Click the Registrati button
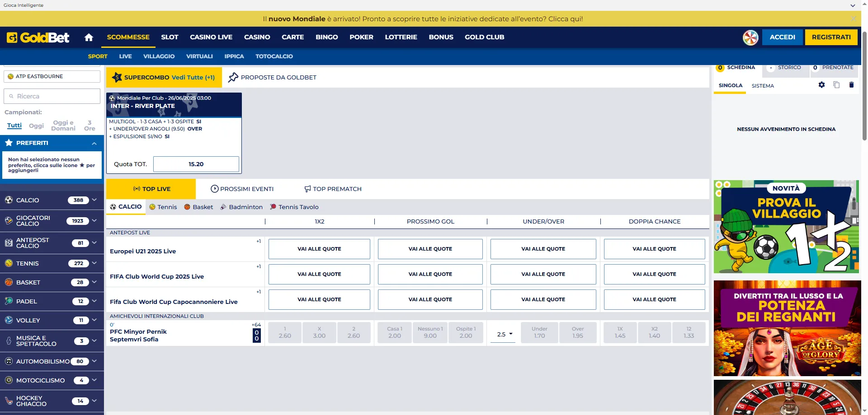Screen dimensions: 868x415 tap(831, 37)
